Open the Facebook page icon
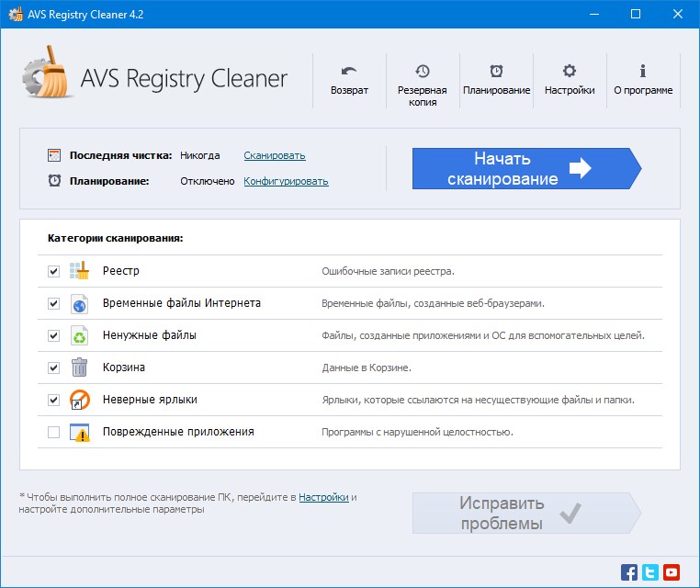The height and width of the screenshot is (588, 700). coord(629,572)
